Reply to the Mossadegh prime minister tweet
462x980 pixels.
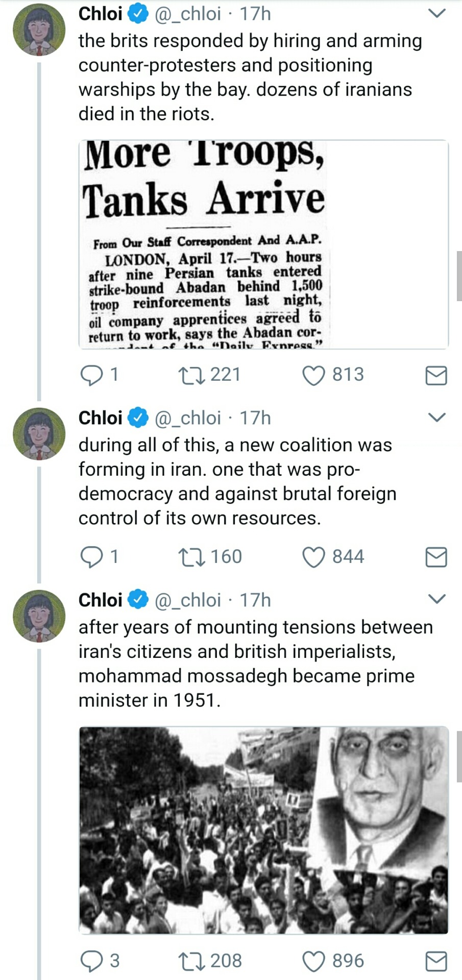pos(92,961)
